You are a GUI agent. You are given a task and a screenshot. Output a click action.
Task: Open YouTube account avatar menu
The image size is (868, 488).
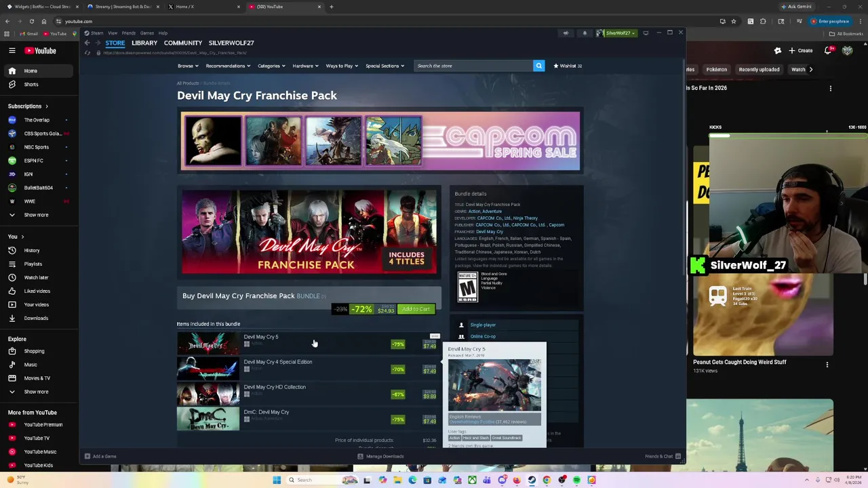click(847, 50)
